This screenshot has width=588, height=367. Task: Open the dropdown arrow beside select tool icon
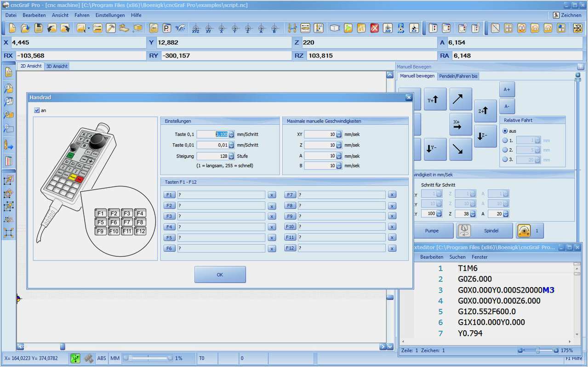pyautogui.click(x=88, y=28)
